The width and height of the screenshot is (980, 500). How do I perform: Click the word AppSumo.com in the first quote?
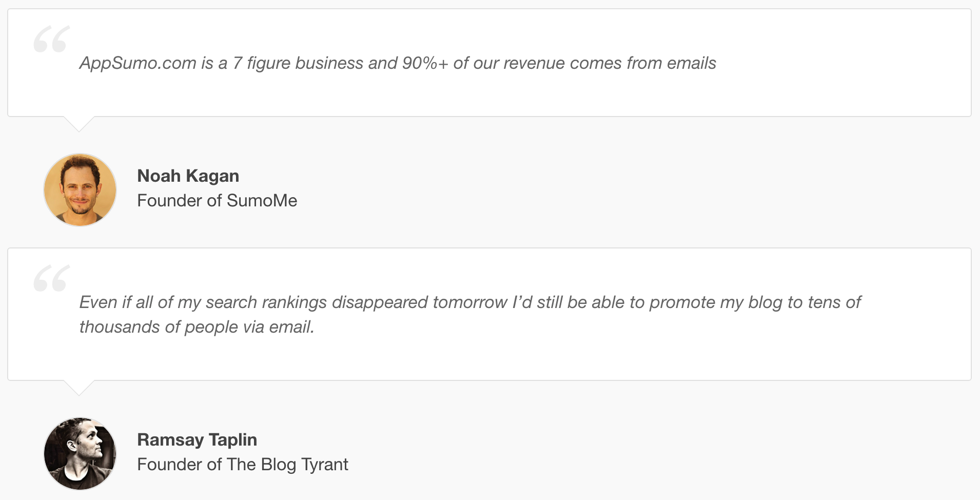(138, 63)
